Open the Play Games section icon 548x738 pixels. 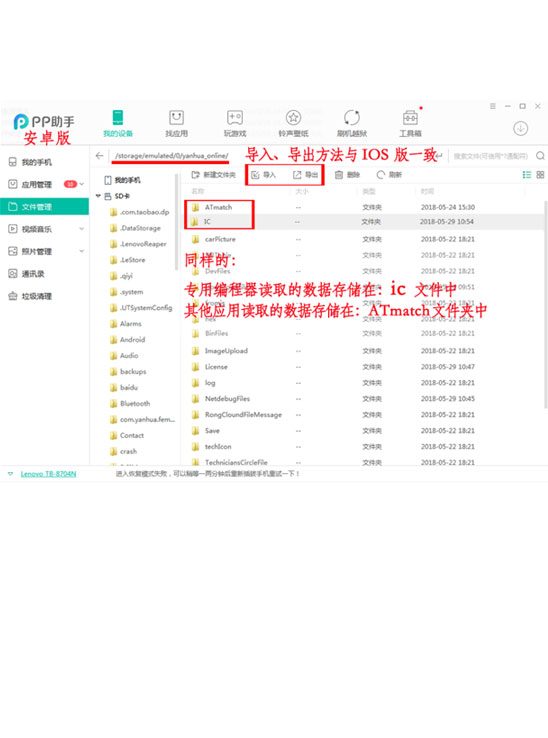pos(235,117)
